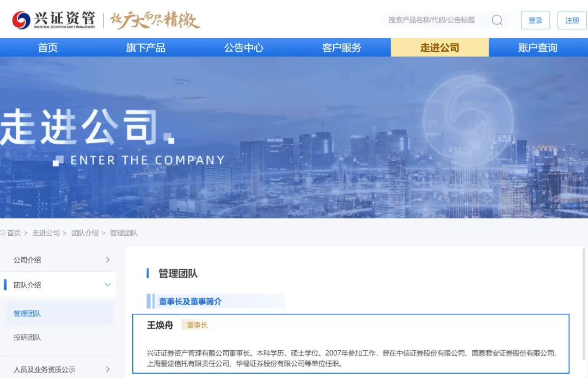Select 人员及业务资质公示 in the sidebar
588x378 pixels.
[x=58, y=369]
